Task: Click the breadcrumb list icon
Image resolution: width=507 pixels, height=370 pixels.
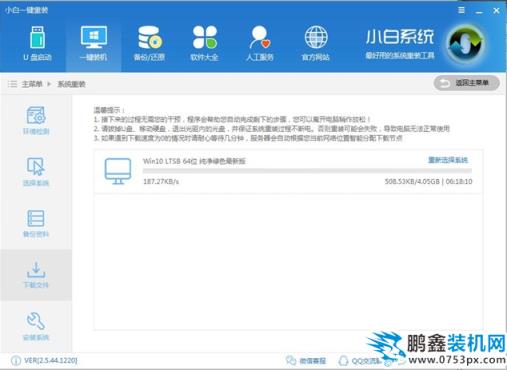Action: click(12, 84)
